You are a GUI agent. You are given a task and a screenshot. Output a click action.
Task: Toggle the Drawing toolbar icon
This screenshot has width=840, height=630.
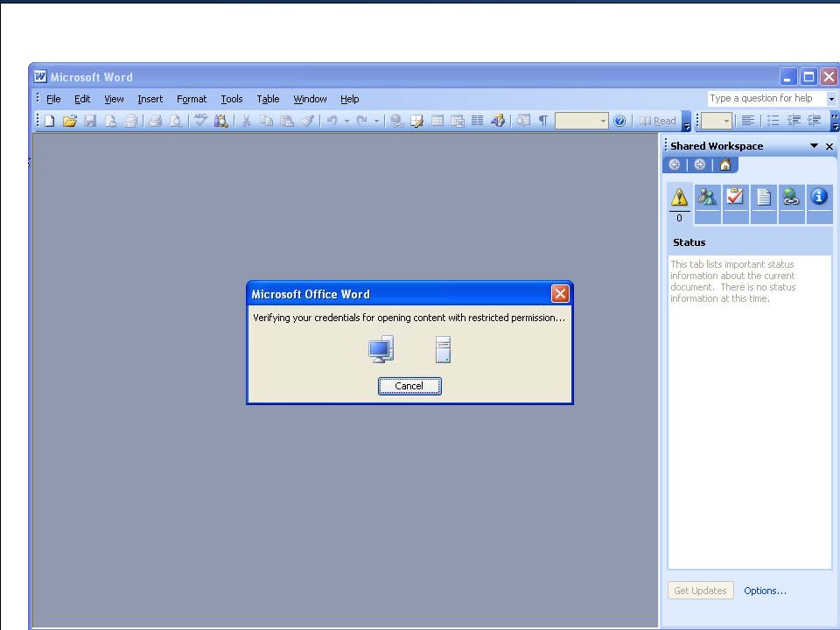pyautogui.click(x=498, y=121)
